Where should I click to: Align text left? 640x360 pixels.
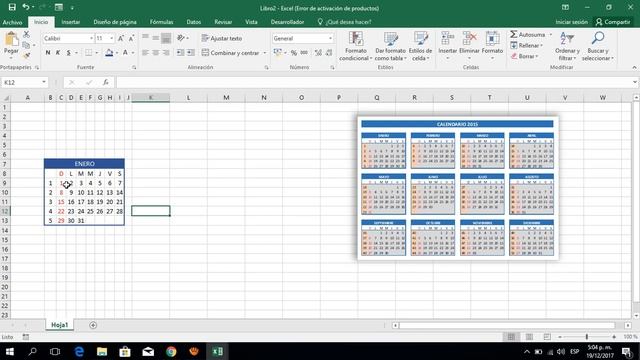(145, 53)
